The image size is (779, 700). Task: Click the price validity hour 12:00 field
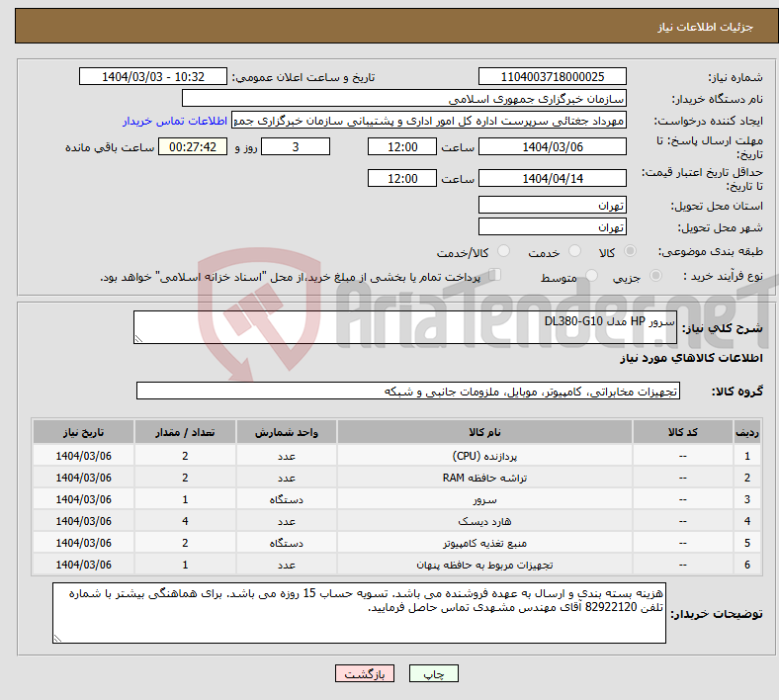point(402,178)
